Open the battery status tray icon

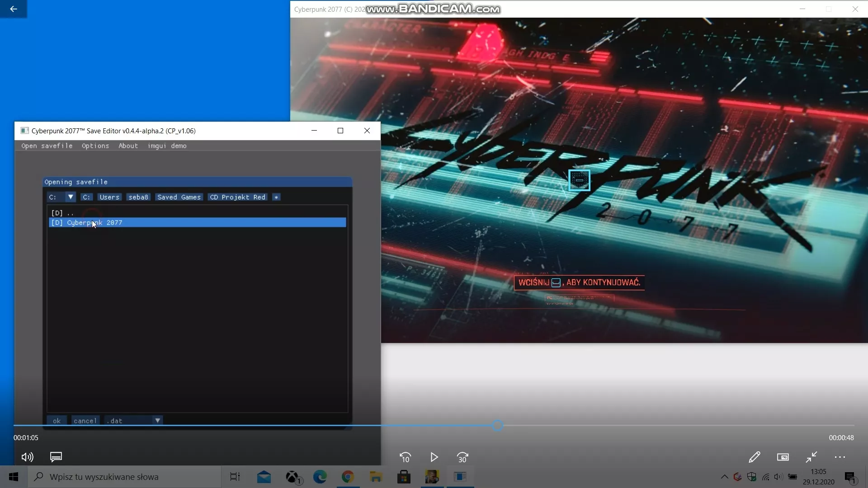pyautogui.click(x=793, y=477)
